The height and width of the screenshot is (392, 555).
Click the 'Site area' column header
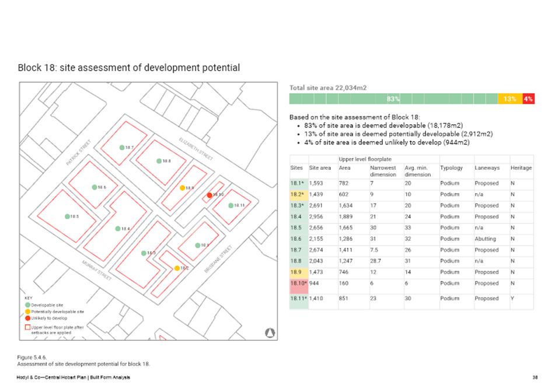point(320,167)
